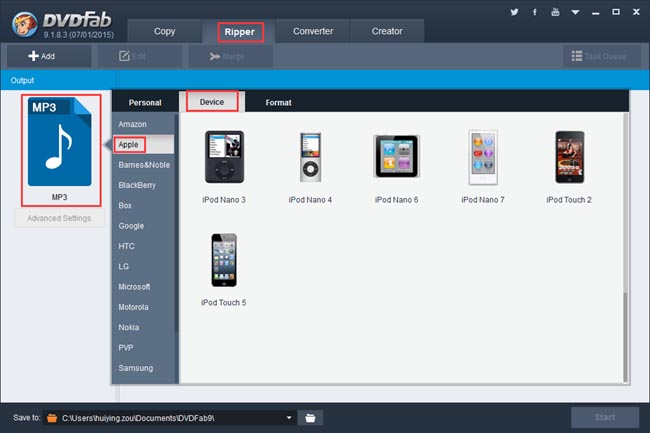Choose Box in the brand list
This screenshot has height=433, width=650.
pyautogui.click(x=143, y=205)
